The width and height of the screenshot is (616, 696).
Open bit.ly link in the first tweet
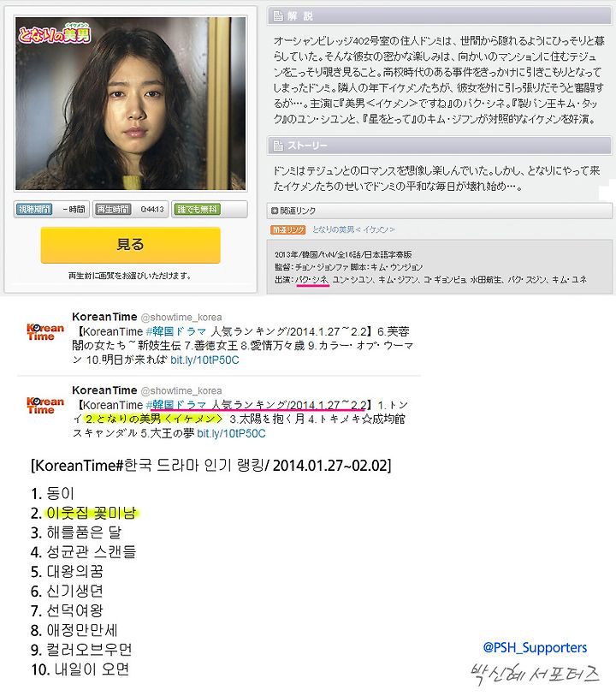[x=204, y=360]
